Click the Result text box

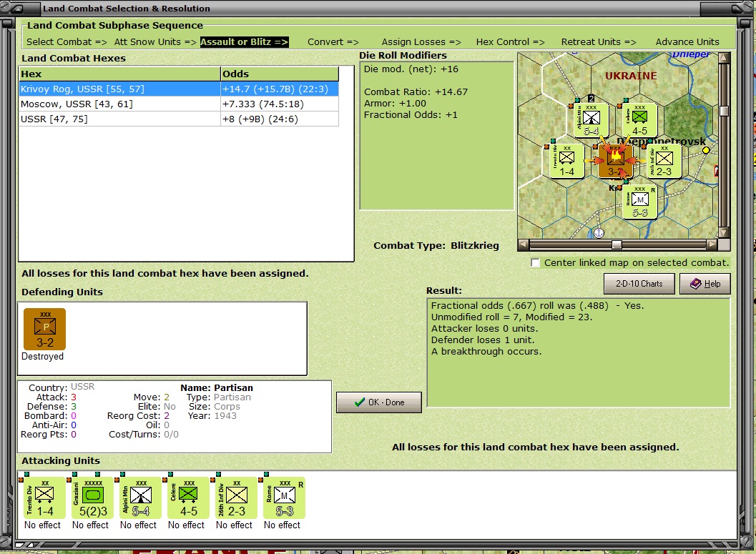click(578, 352)
